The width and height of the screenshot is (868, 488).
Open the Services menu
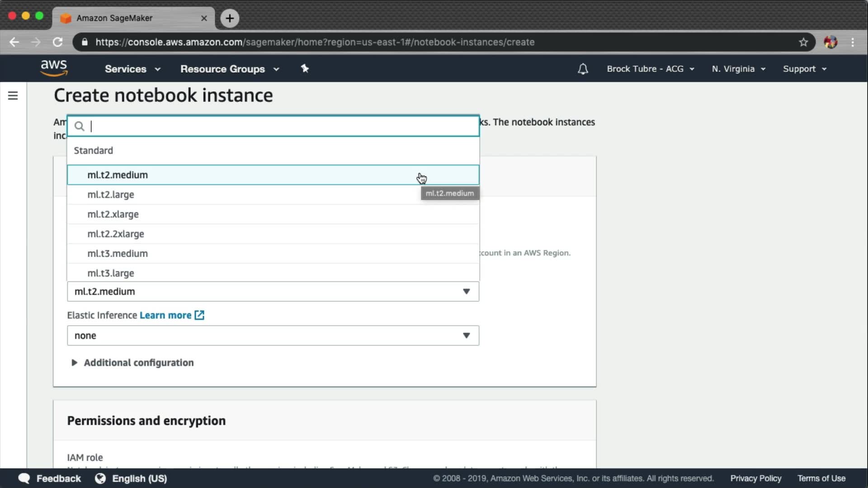click(x=132, y=69)
